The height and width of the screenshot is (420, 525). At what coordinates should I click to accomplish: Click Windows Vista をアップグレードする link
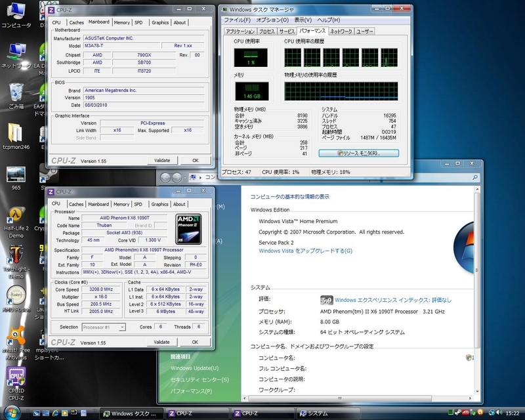point(305,251)
